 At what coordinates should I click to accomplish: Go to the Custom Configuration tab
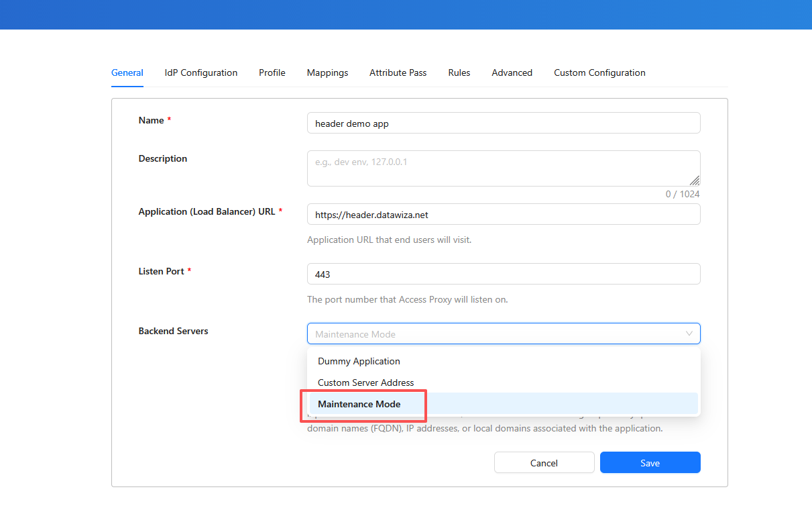(x=599, y=72)
